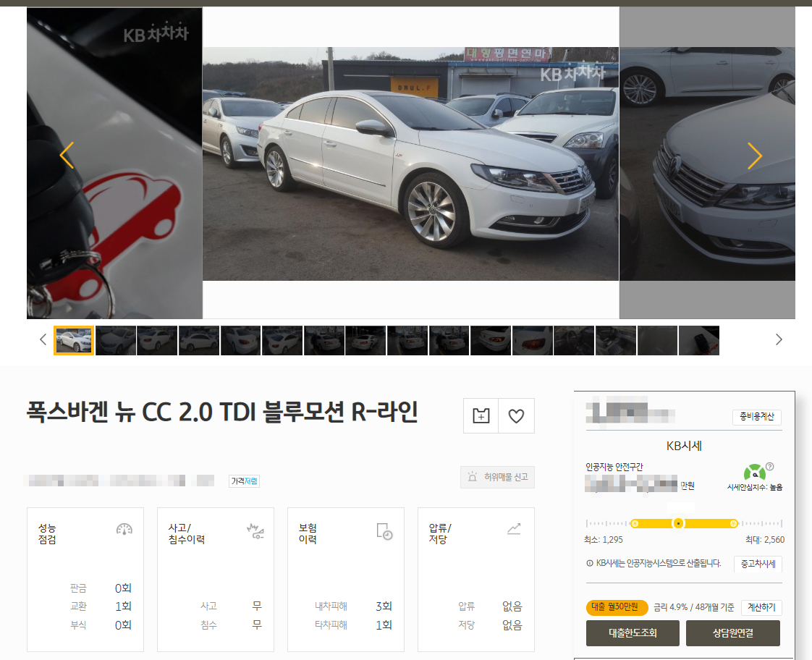
Task: Open the loan 계산하기 calculator
Action: point(761,607)
